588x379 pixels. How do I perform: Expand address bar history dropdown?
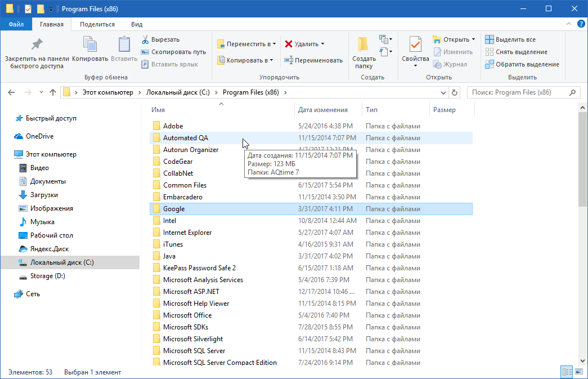tap(443, 92)
